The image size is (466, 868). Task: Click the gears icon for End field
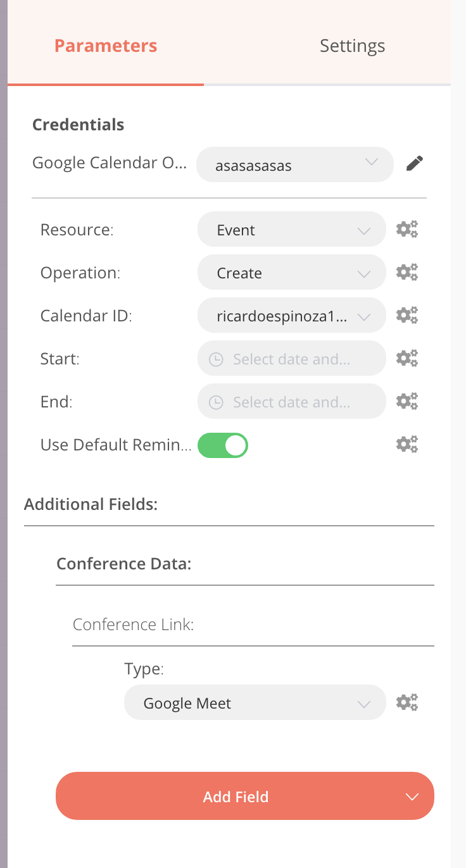[407, 401]
